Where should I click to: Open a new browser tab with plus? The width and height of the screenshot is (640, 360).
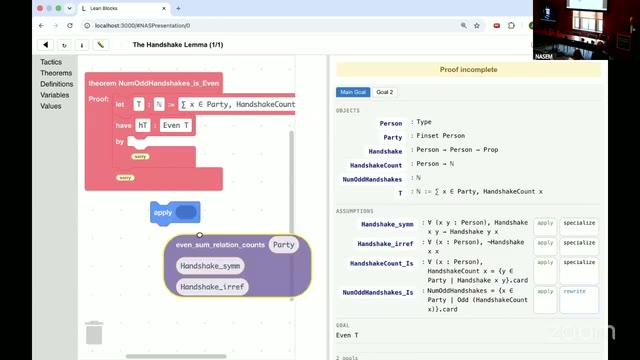pyautogui.click(x=178, y=8)
